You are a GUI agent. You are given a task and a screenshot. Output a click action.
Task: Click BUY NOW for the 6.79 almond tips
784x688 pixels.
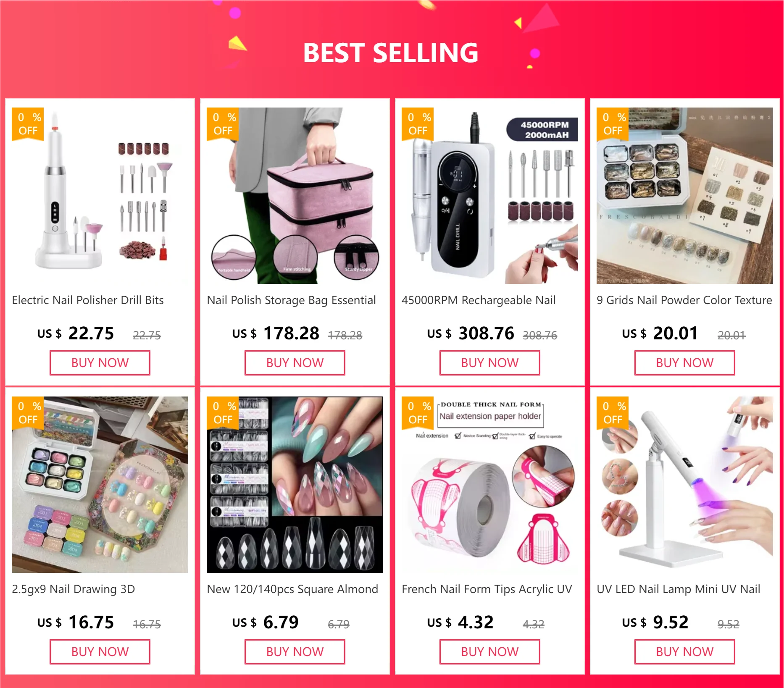pyautogui.click(x=295, y=652)
